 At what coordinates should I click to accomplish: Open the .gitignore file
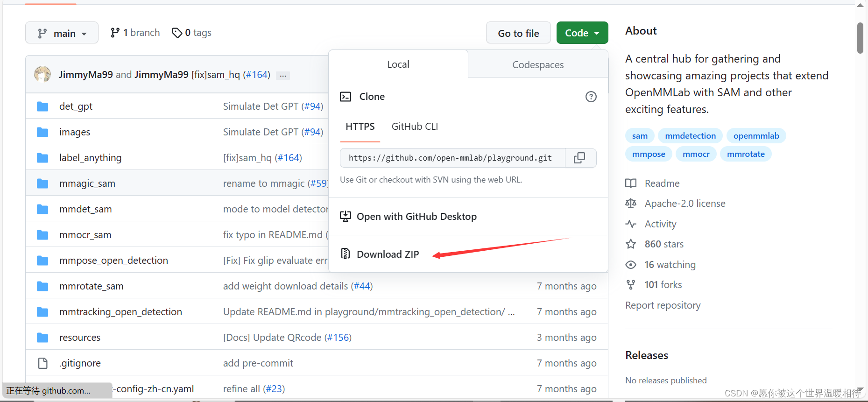click(x=80, y=363)
